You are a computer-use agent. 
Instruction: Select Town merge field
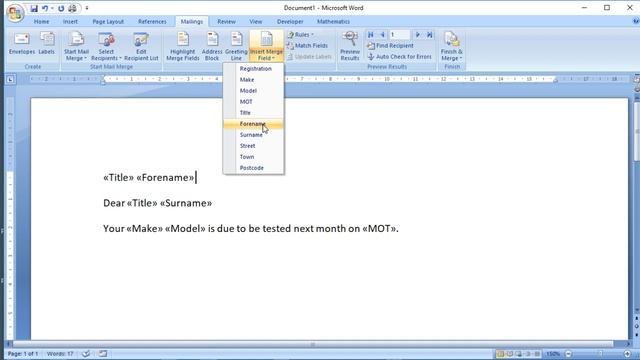tap(253, 157)
